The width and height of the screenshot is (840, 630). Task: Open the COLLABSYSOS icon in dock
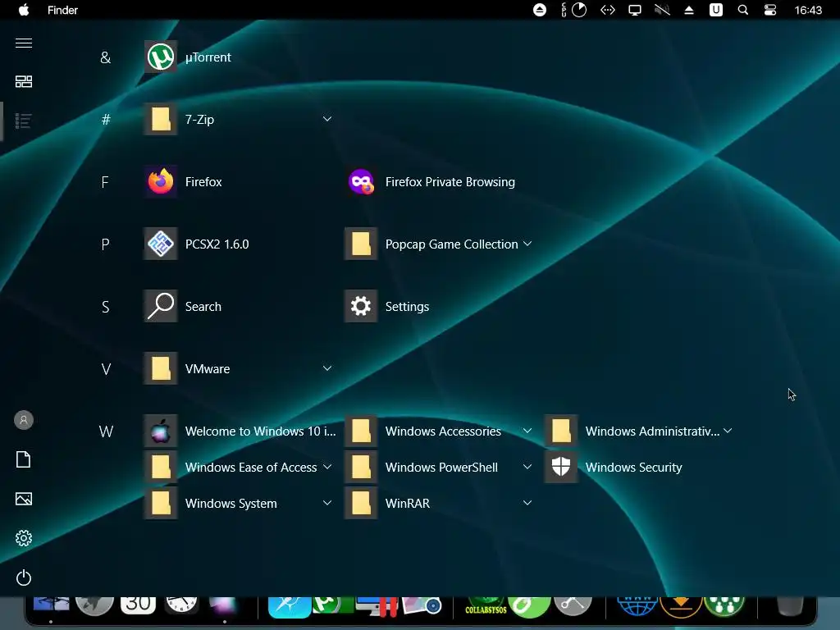click(486, 607)
